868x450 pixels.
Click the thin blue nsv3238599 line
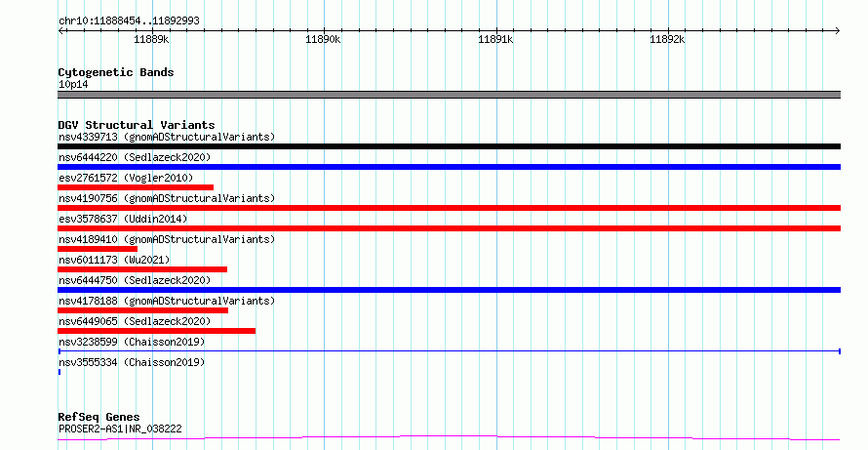pyautogui.click(x=449, y=351)
